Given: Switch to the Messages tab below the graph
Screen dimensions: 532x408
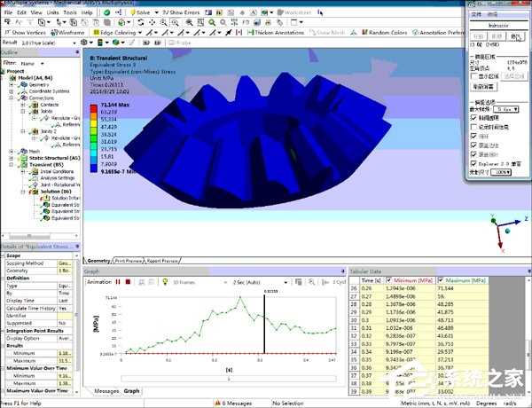Looking at the screenshot, I should (x=106, y=390).
